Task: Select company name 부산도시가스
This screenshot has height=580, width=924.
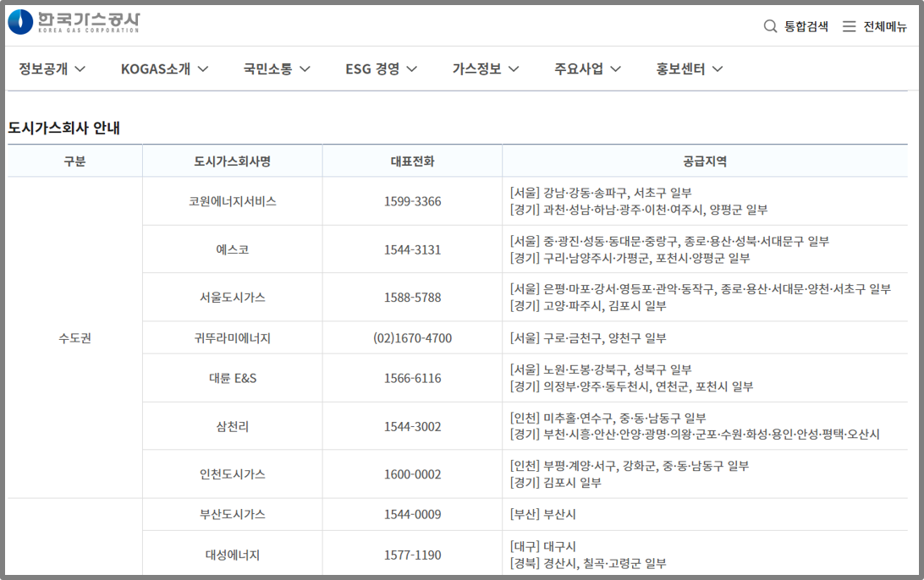Action: point(232,514)
